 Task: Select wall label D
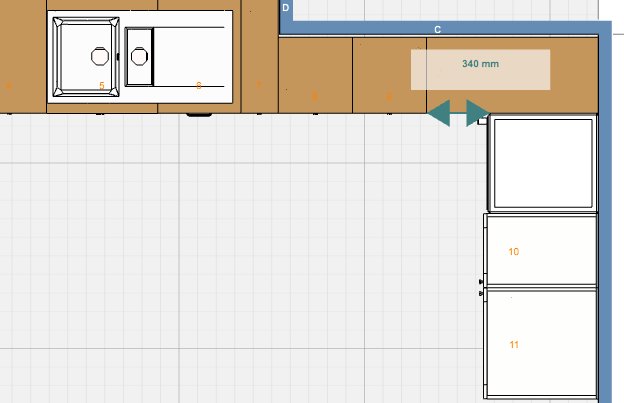click(x=285, y=8)
